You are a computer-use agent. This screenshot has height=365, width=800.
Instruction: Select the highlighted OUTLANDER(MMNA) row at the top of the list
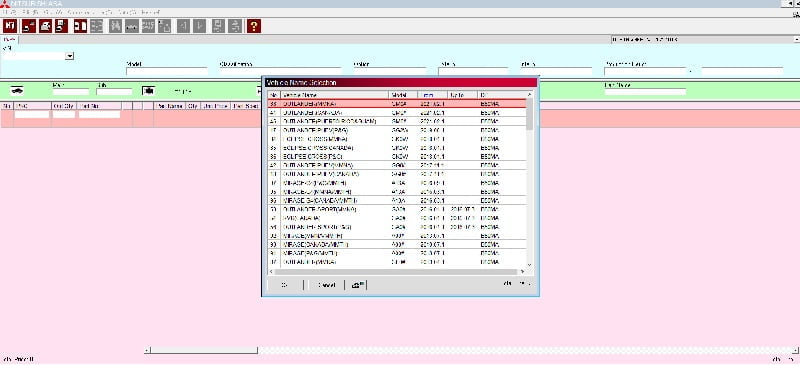pos(397,104)
